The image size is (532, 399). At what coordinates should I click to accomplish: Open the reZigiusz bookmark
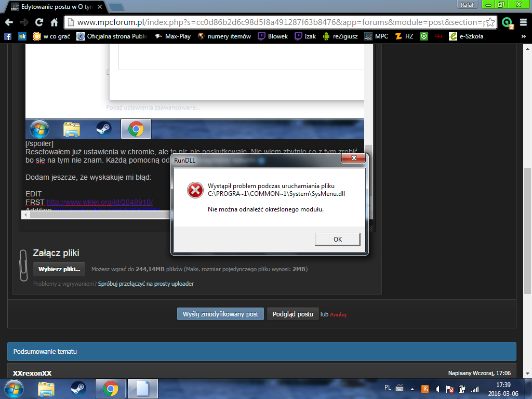(x=340, y=36)
